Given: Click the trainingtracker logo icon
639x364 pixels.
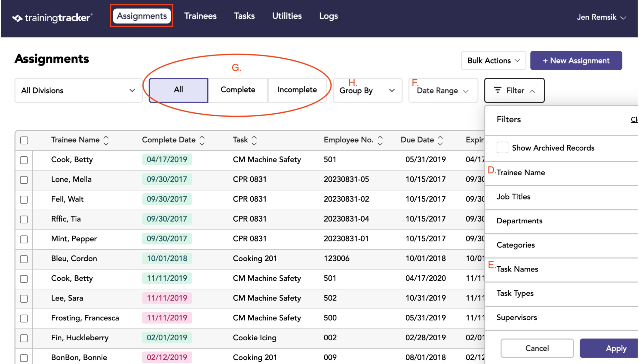Looking at the screenshot, I should [17, 18].
